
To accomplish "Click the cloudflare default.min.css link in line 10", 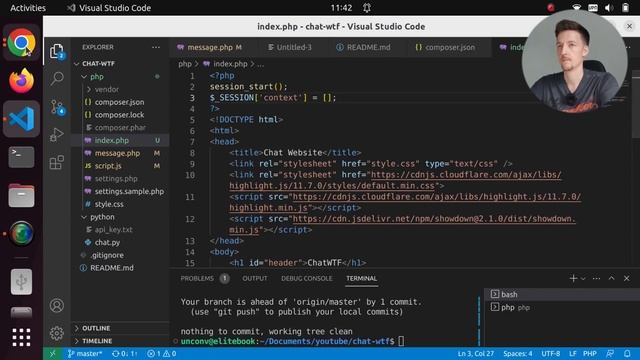I will coord(395,180).
